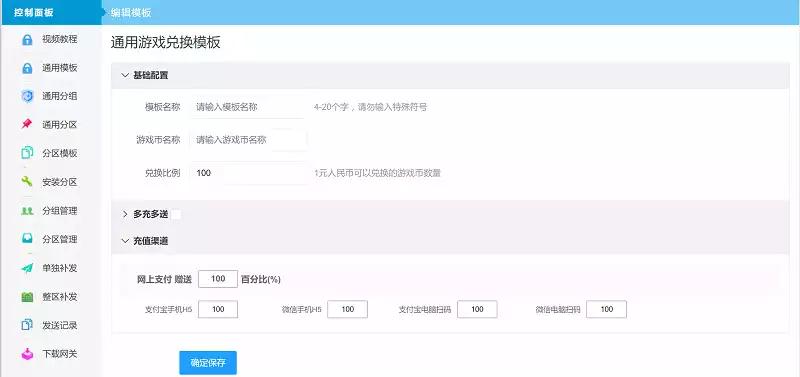800x377 pixels.
Task: Click the 微信电脑扫码 value field
Action: tap(607, 309)
